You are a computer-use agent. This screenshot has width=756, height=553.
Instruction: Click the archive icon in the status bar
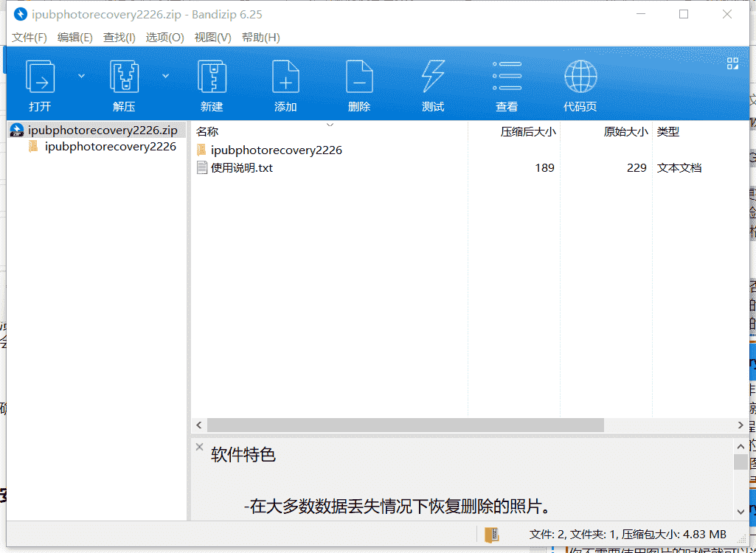[492, 535]
